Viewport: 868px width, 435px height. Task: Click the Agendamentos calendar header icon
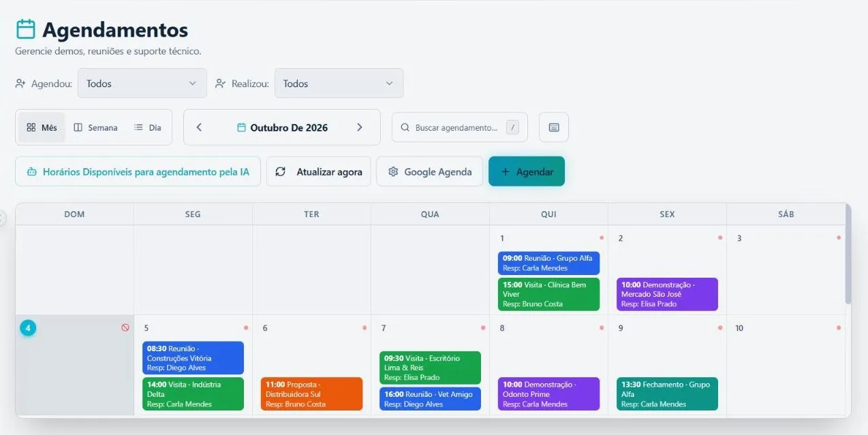click(x=26, y=29)
